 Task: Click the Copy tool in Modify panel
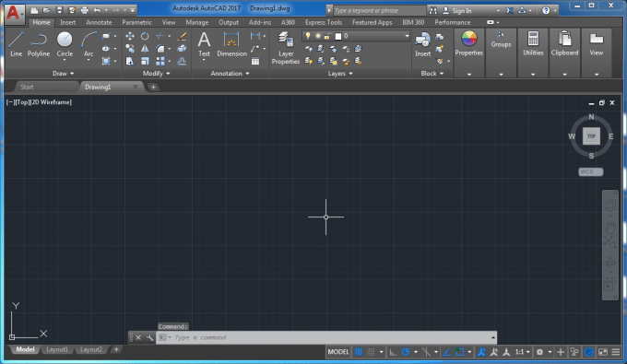pos(130,48)
